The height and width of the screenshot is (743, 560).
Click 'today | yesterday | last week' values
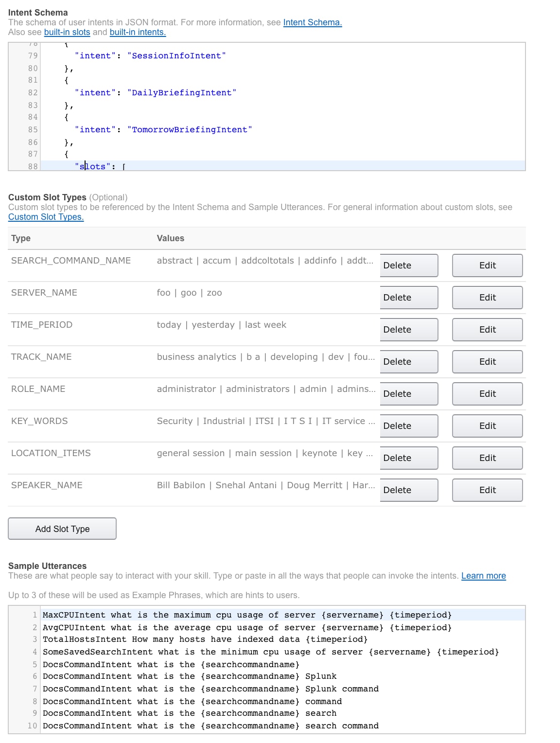(222, 325)
